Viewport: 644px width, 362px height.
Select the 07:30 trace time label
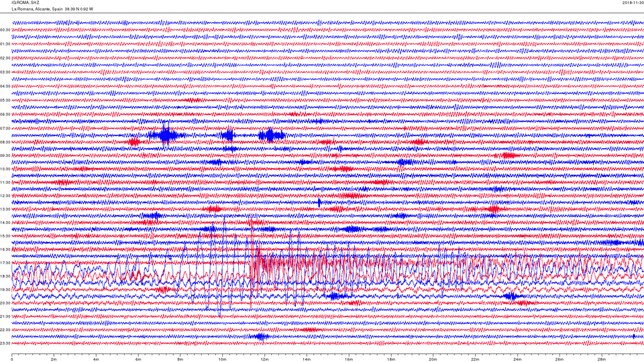click(x=5, y=129)
